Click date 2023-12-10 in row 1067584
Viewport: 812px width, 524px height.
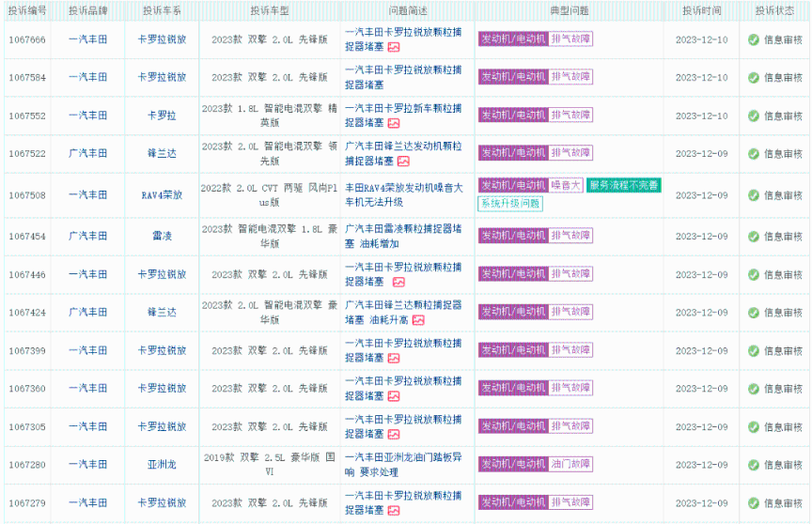(x=702, y=78)
